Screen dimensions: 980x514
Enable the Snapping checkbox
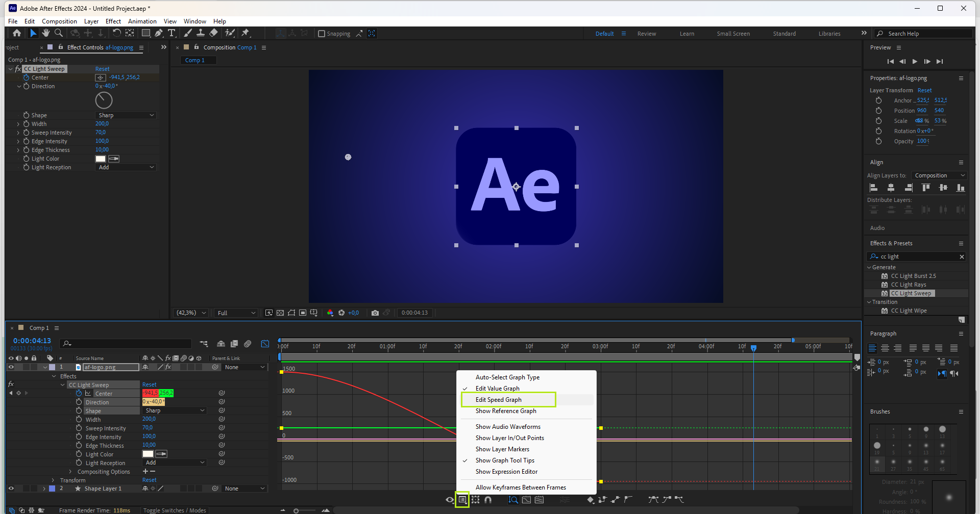[x=322, y=34]
